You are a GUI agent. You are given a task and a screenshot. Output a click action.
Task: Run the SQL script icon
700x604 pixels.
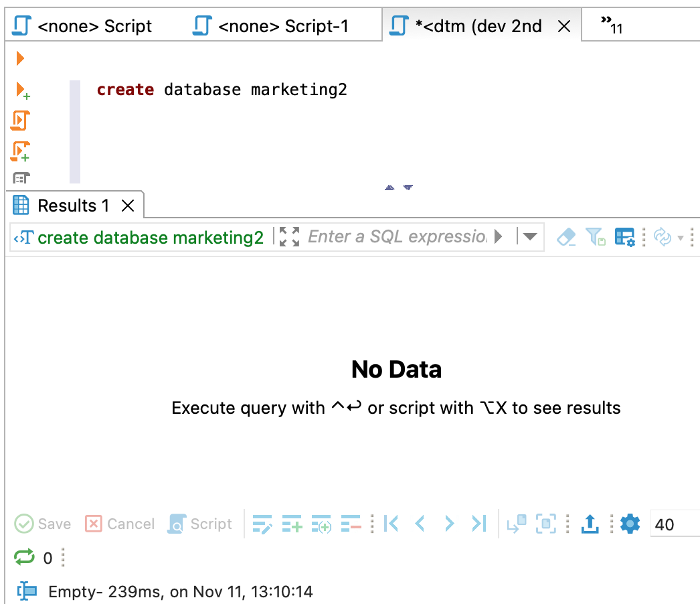point(20,121)
